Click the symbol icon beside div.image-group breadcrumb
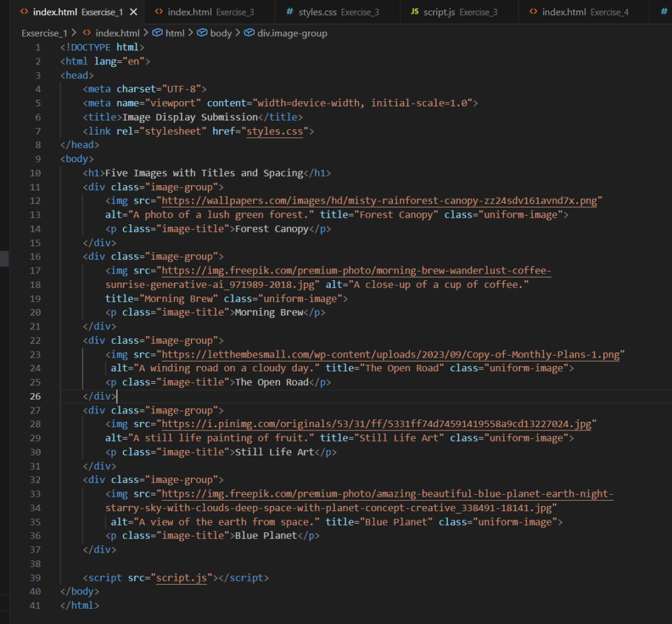 point(249,33)
